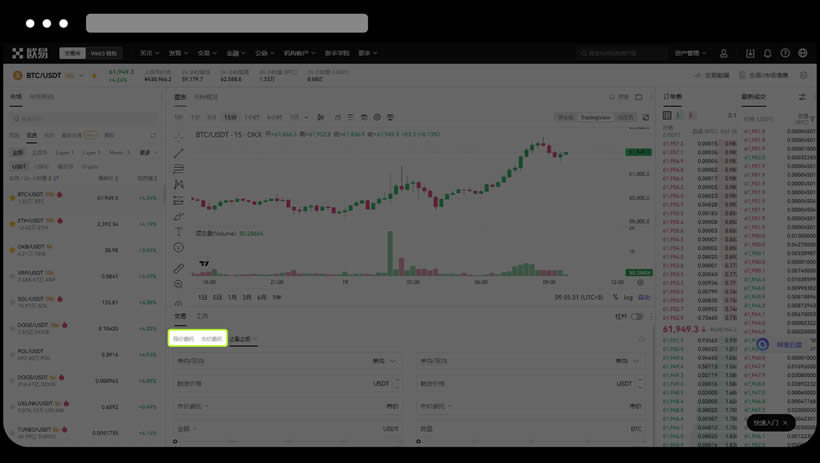820x463 pixels.
Task: Click the OKX logo in the header
Action: (x=29, y=53)
